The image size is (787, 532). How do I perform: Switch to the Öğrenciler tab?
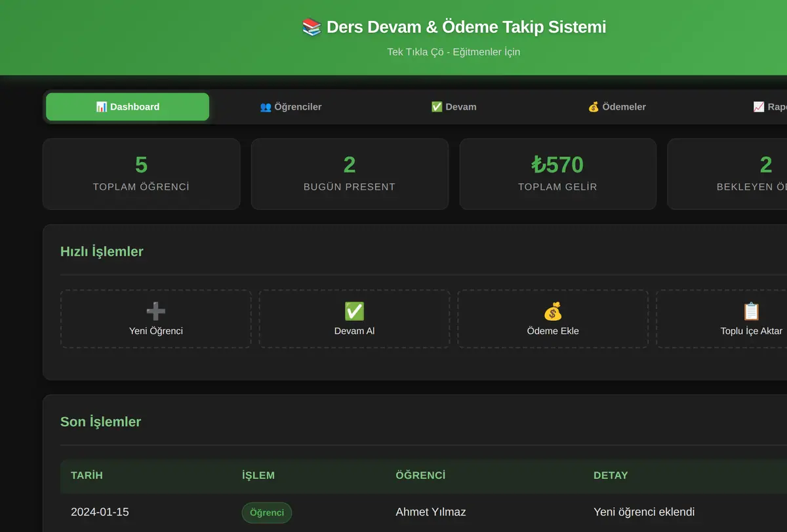tap(291, 107)
